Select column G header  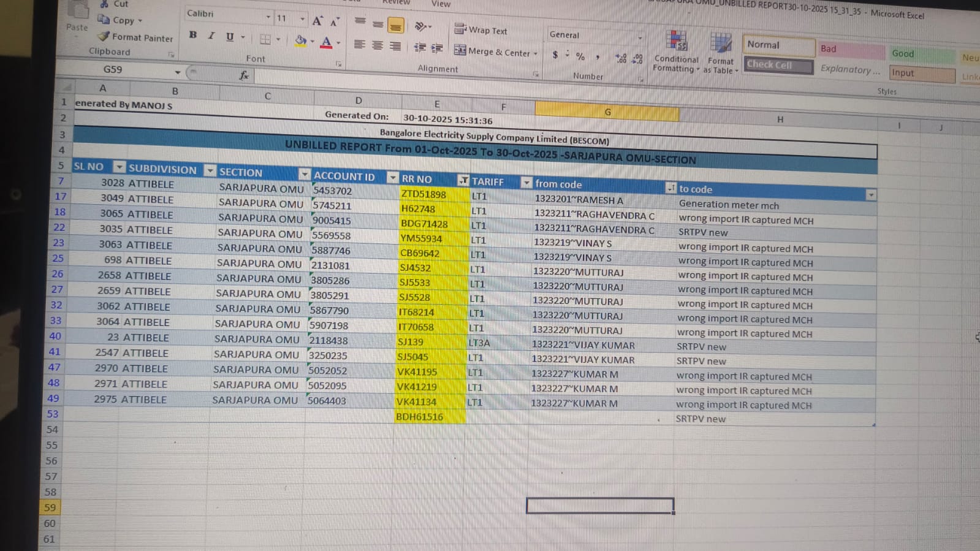click(607, 111)
